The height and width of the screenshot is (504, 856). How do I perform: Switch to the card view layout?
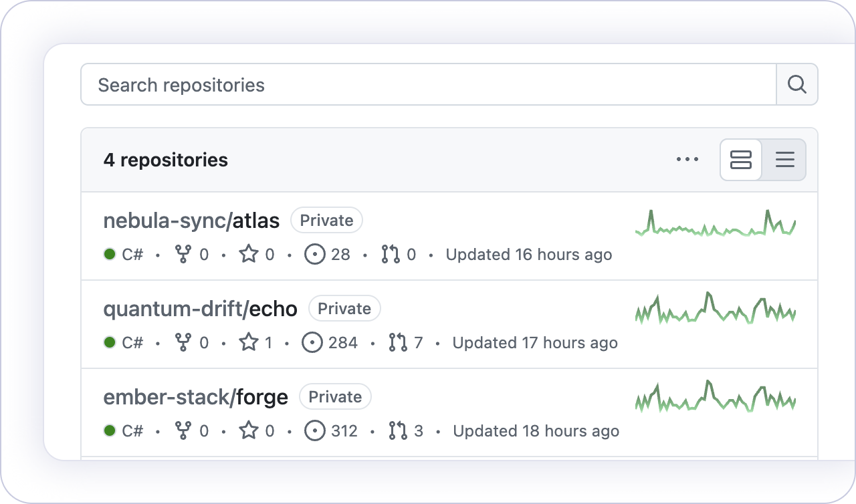(741, 160)
